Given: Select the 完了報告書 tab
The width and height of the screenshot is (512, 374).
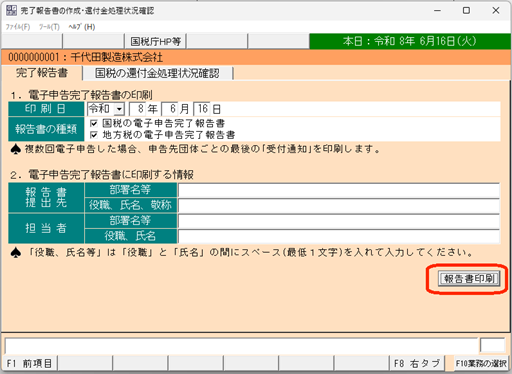Looking at the screenshot, I should [x=42, y=73].
